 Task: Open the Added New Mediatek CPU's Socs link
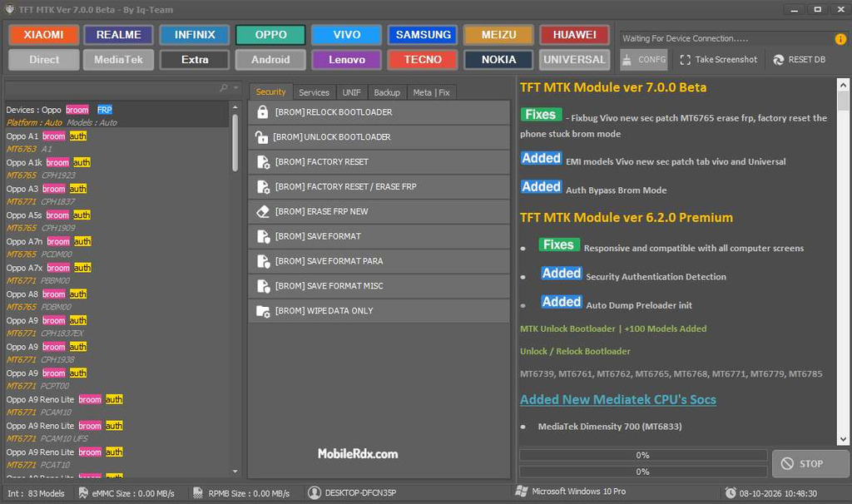618,400
